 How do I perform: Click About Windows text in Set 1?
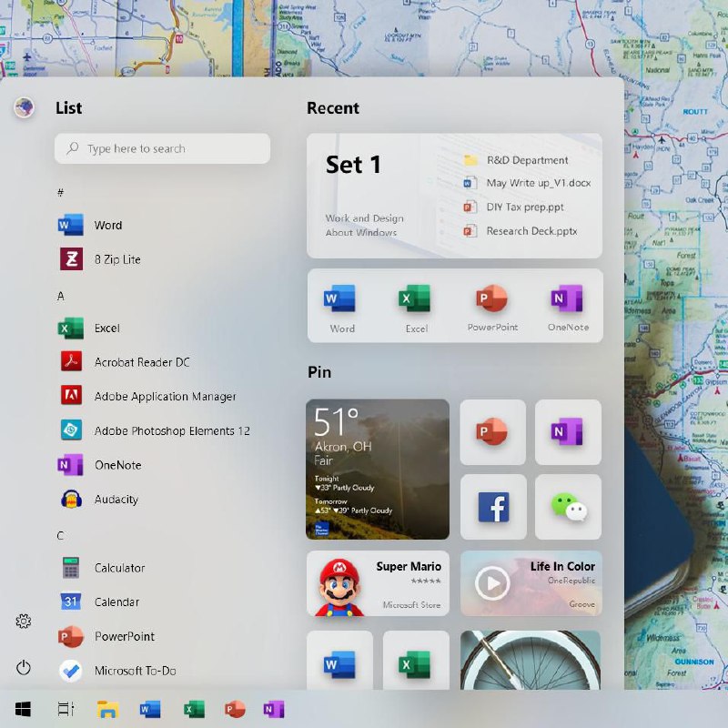(x=360, y=232)
